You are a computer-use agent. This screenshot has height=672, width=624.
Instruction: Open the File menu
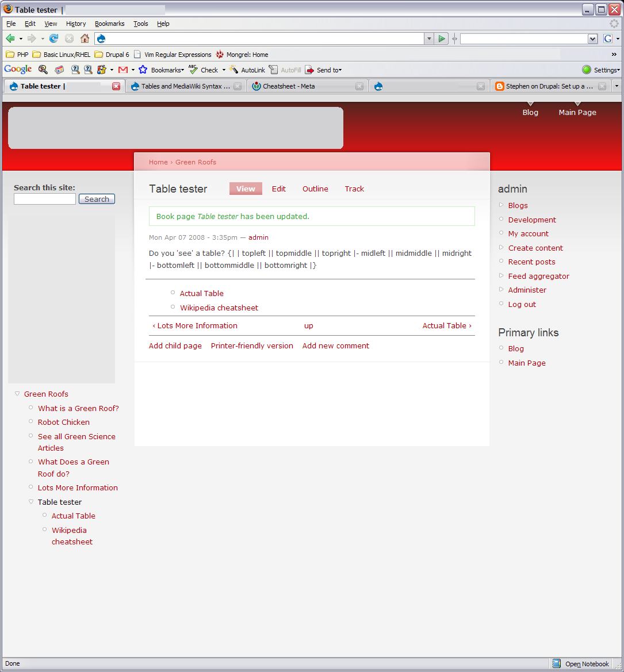(x=11, y=24)
